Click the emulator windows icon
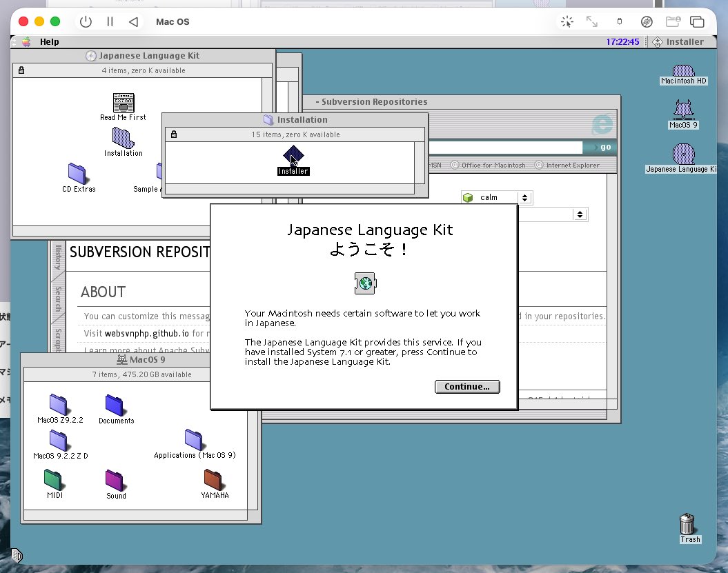 tap(697, 21)
